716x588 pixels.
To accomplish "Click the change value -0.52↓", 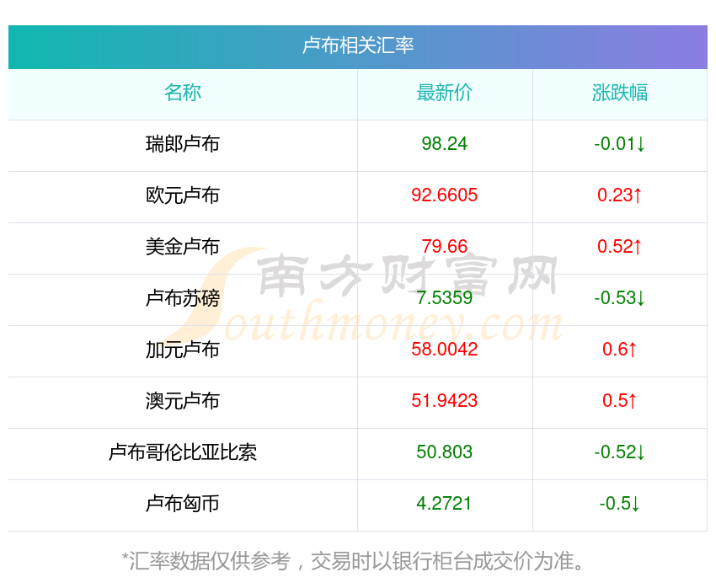I will pos(620,452).
